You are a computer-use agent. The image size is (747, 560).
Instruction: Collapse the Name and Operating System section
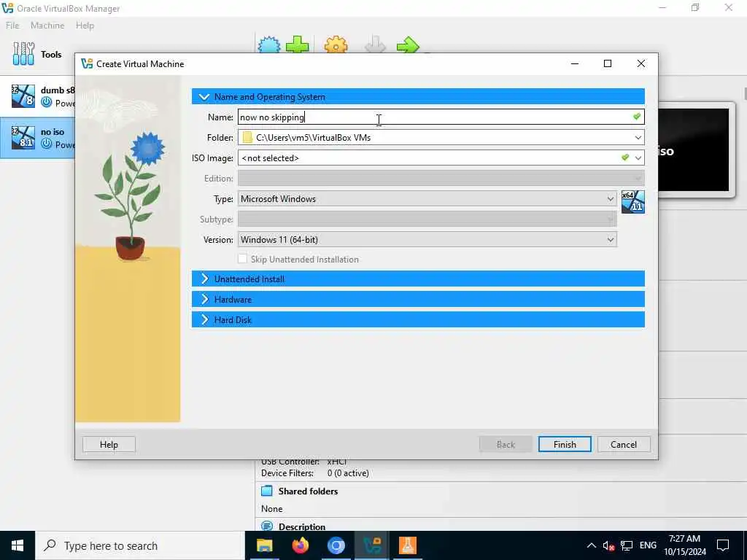click(x=418, y=97)
